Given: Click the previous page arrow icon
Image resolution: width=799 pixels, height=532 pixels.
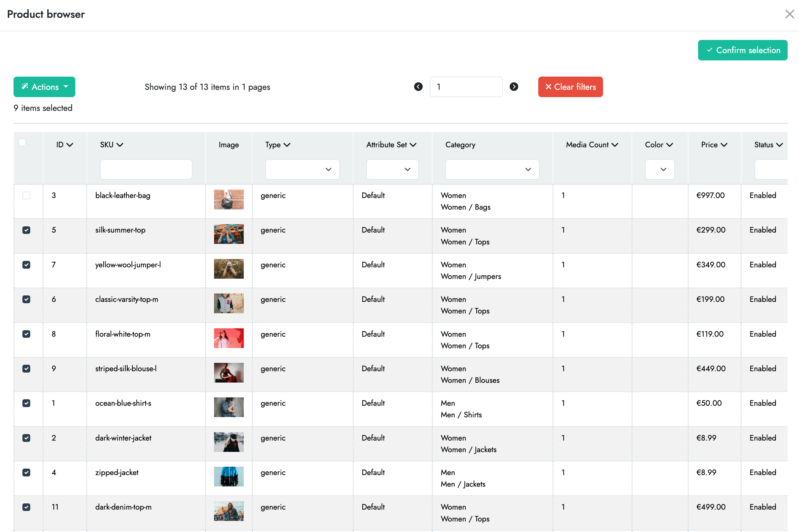Looking at the screenshot, I should (418, 87).
